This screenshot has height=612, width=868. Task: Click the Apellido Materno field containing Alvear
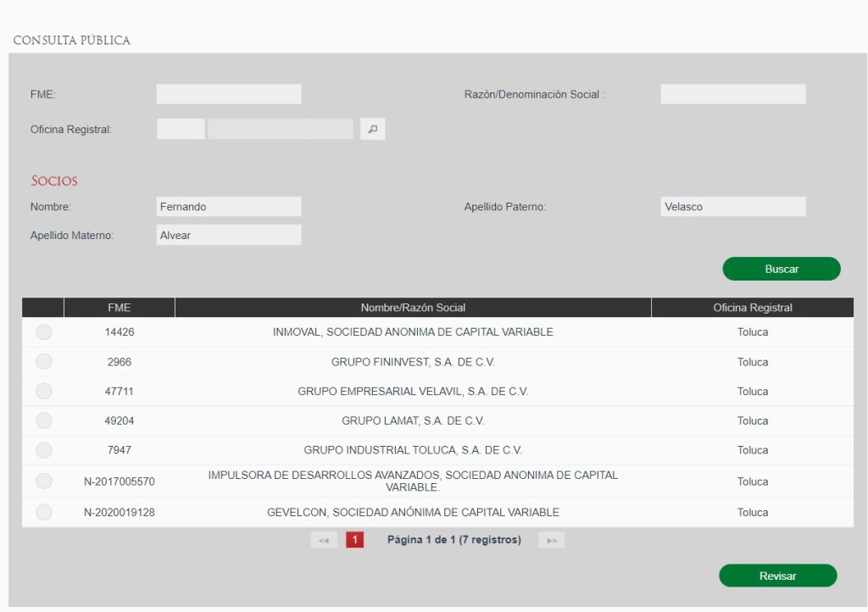coord(229,236)
